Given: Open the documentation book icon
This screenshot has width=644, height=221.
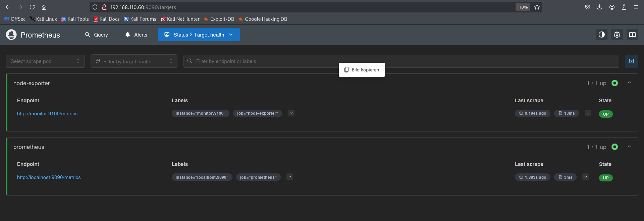Looking at the screenshot, I should click(x=632, y=35).
